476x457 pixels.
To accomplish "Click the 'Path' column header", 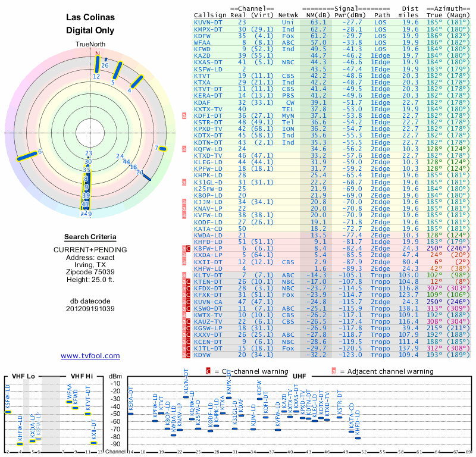I will pos(382,15).
